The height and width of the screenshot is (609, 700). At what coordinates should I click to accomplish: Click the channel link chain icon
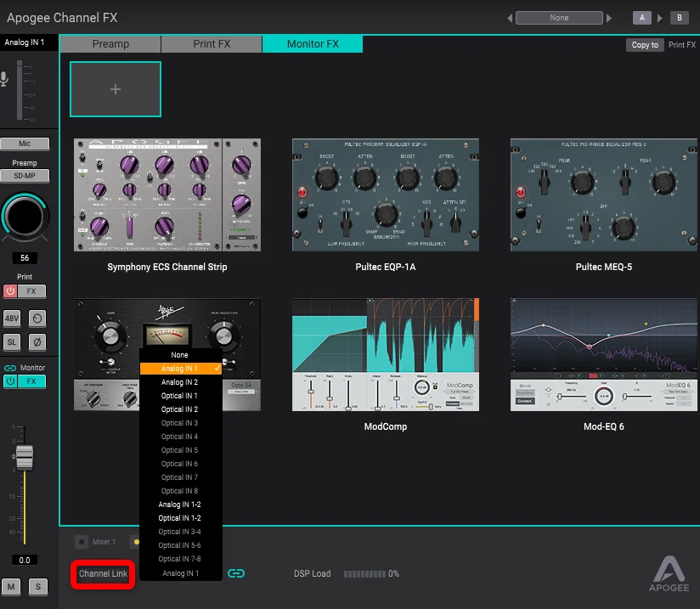coord(236,573)
